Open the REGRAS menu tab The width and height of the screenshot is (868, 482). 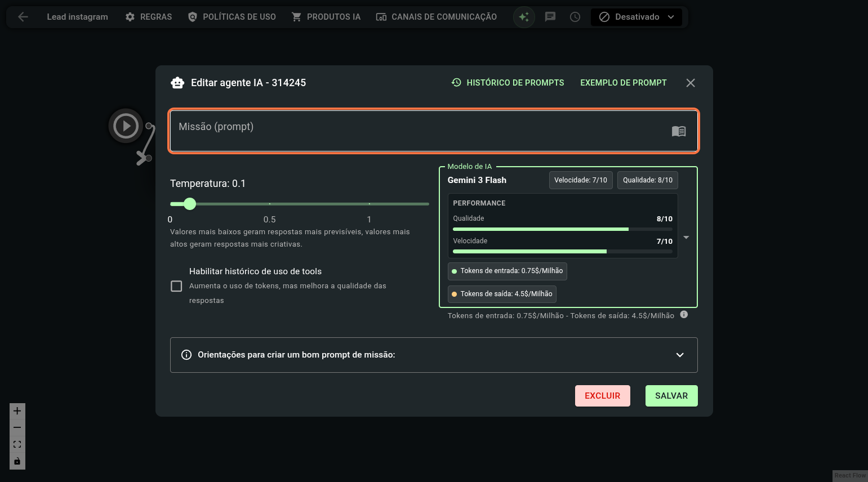[149, 17]
